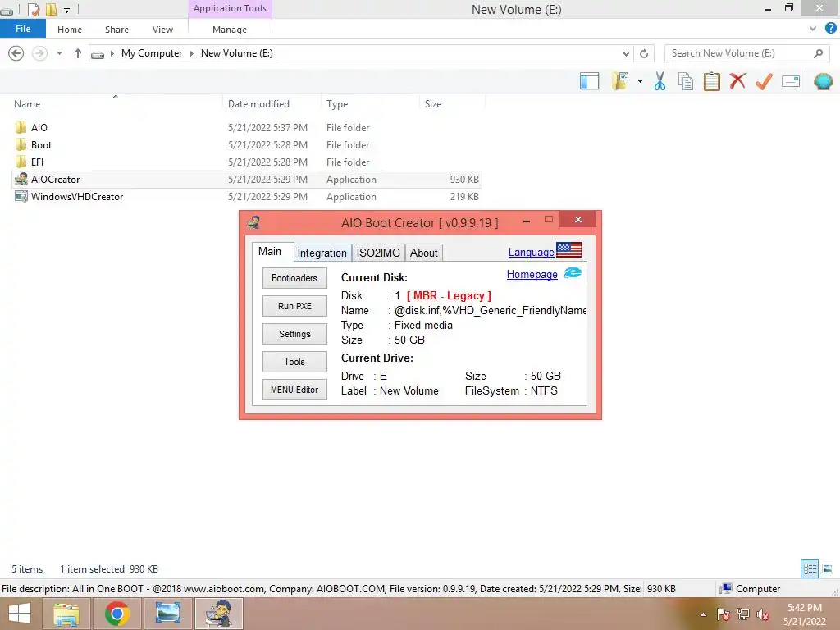Click the teal shell icon
This screenshot has height=630, width=840.
tap(824, 81)
